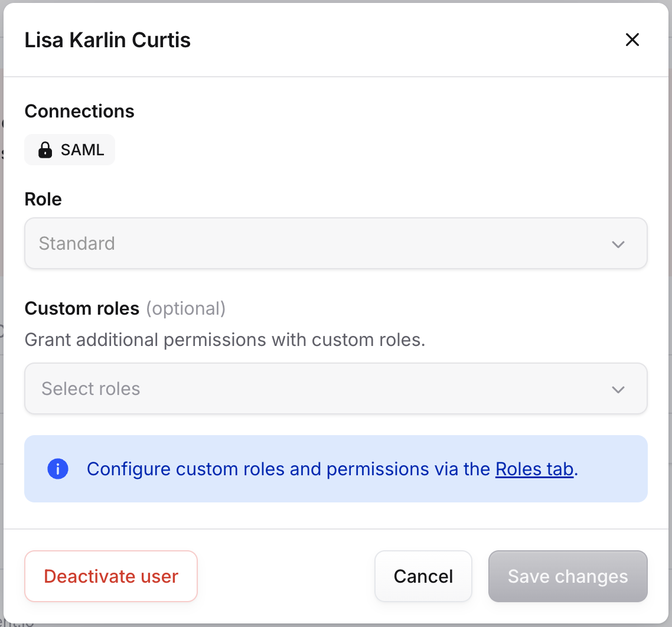Follow the Roles tab link

(x=534, y=469)
